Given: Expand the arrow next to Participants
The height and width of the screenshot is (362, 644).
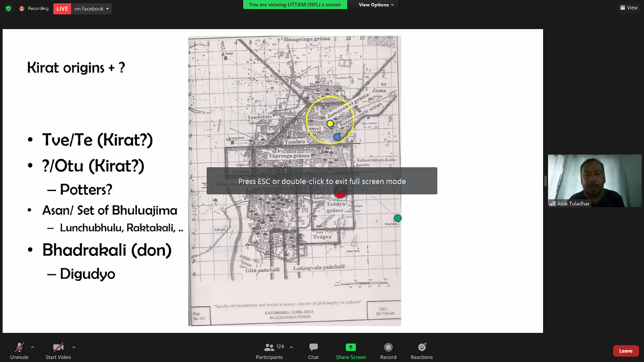Looking at the screenshot, I should pos(291,347).
